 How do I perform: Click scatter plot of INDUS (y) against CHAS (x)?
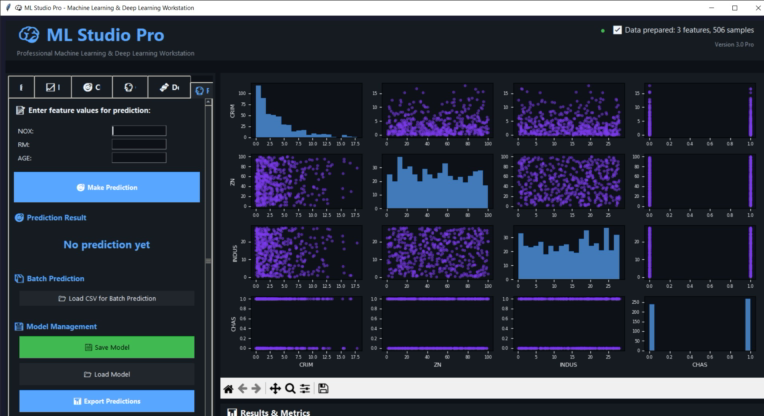pos(699,252)
